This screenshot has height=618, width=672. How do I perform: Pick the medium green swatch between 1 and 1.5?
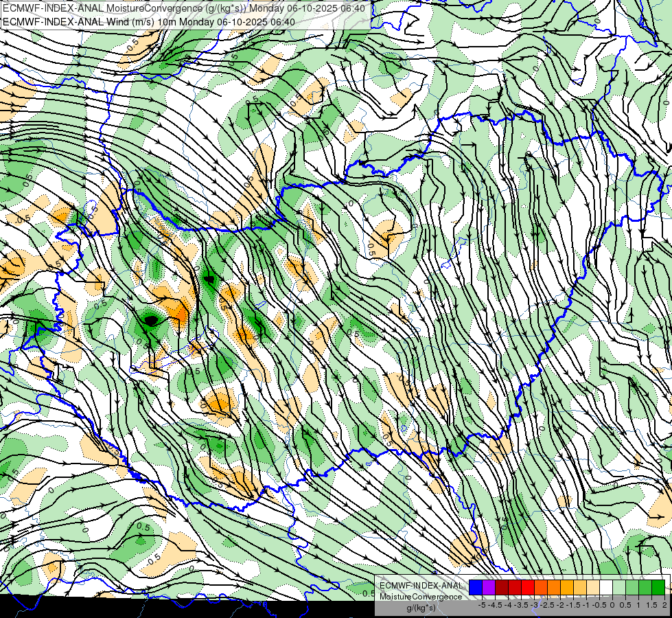tap(645, 587)
